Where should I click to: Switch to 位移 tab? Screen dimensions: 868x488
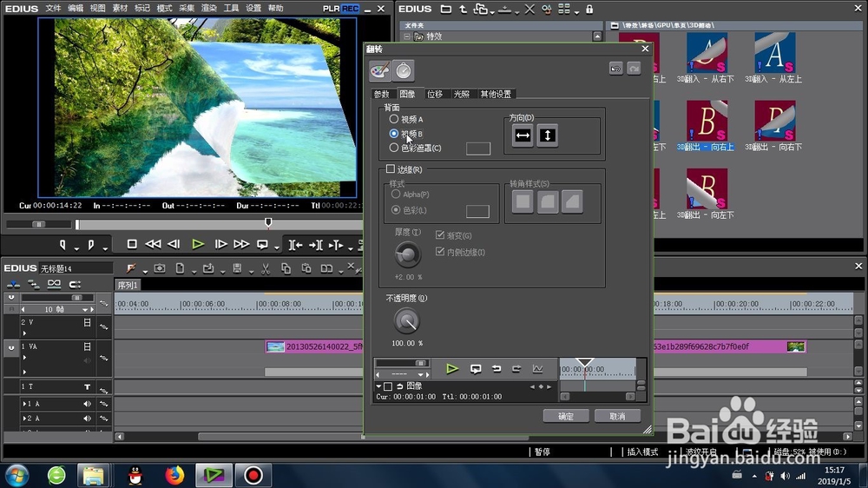click(435, 94)
